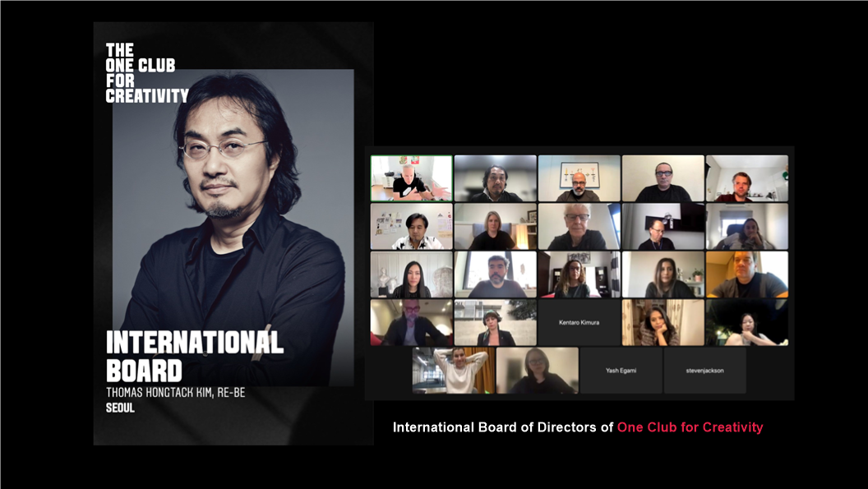Click red "One Club for Creativity" caption text
This screenshot has width=868, height=489.
690,427
